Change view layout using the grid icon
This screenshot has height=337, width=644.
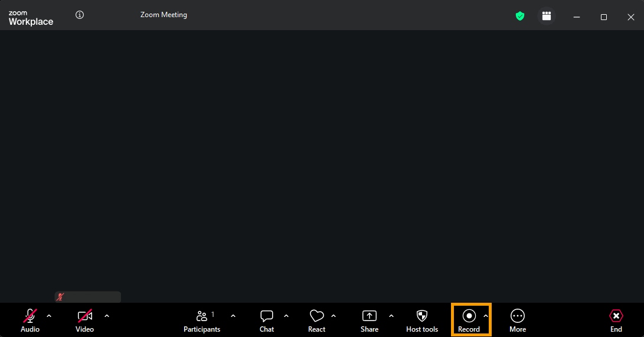click(x=547, y=17)
